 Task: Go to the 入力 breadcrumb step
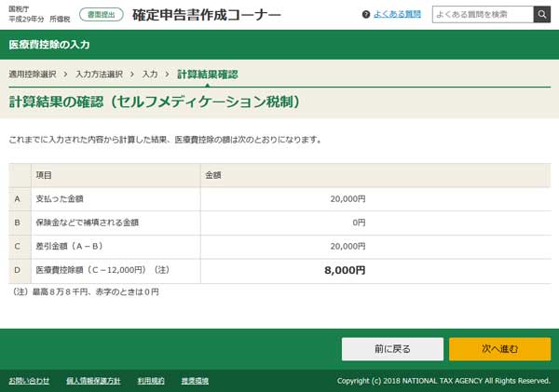click(x=150, y=73)
